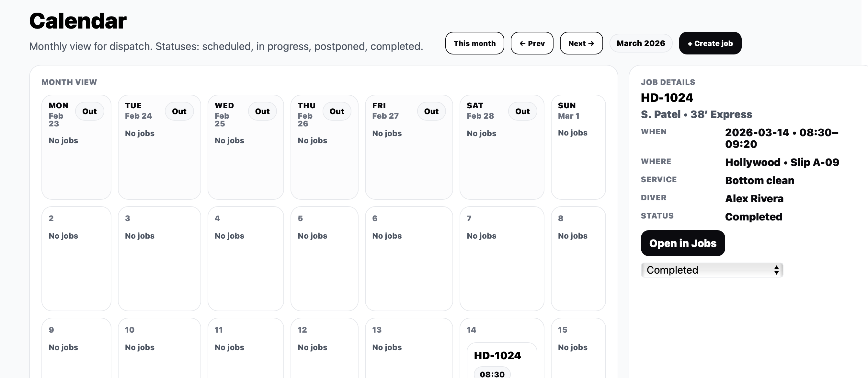Click the Out badge on Fri Feb 27
The height and width of the screenshot is (378, 868).
coord(431,111)
